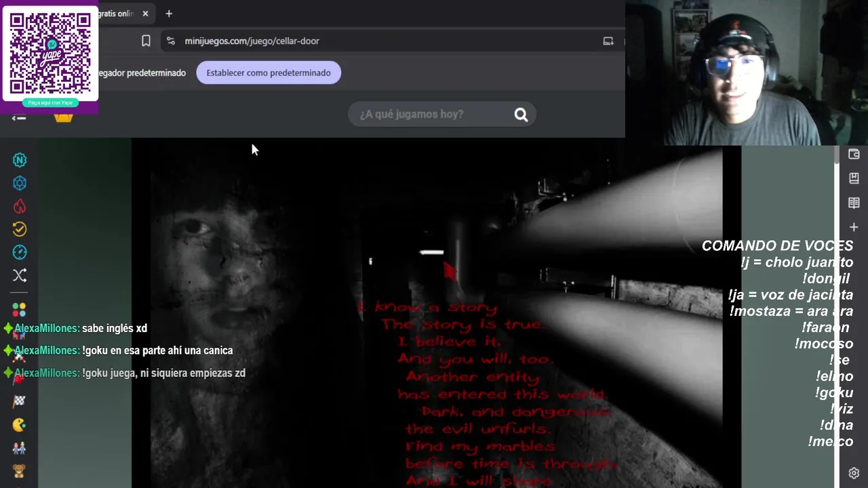Click the '!faraon' command text
The image size is (868, 488).
point(825,327)
